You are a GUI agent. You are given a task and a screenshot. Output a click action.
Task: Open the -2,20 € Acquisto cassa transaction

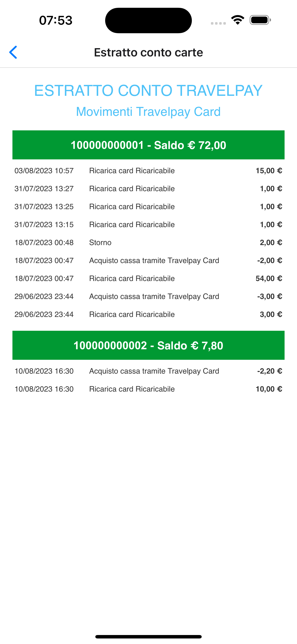tap(148, 371)
